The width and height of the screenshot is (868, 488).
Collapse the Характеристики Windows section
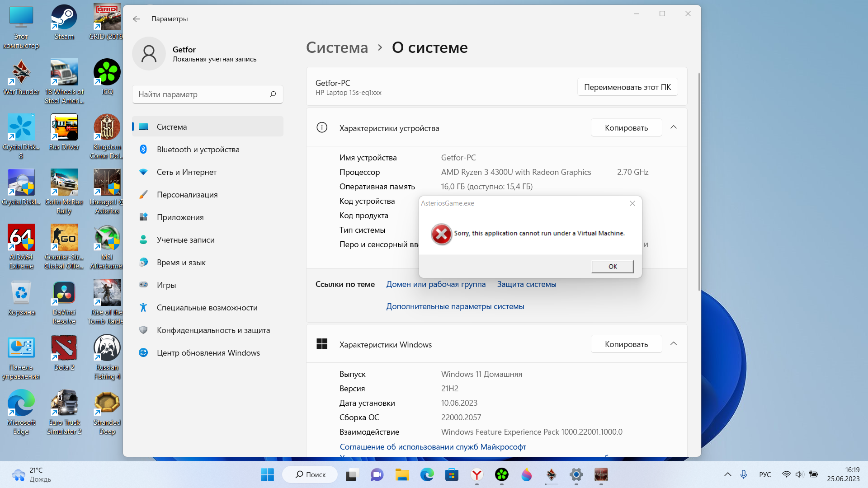[673, 344]
